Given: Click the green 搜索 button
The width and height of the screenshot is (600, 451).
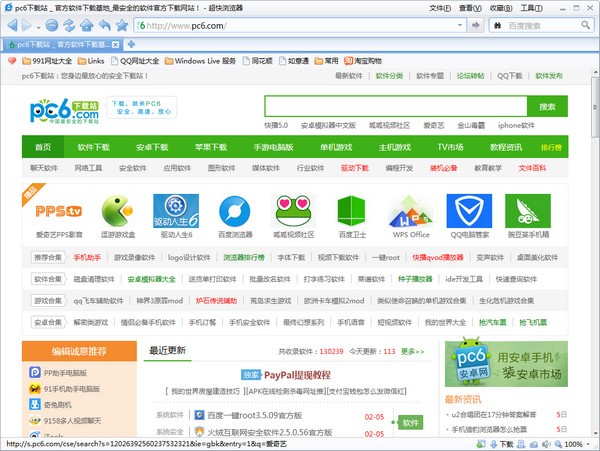Looking at the screenshot, I should click(x=547, y=106).
